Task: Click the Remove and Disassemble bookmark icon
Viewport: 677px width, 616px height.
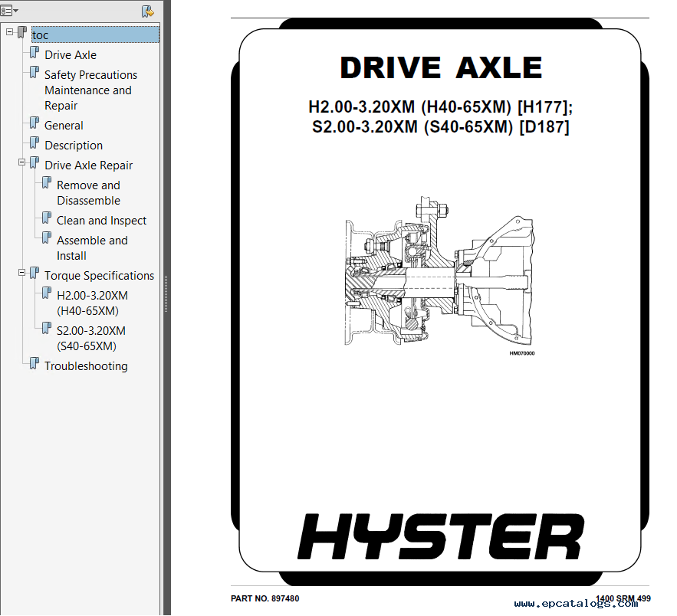Action: (46, 183)
